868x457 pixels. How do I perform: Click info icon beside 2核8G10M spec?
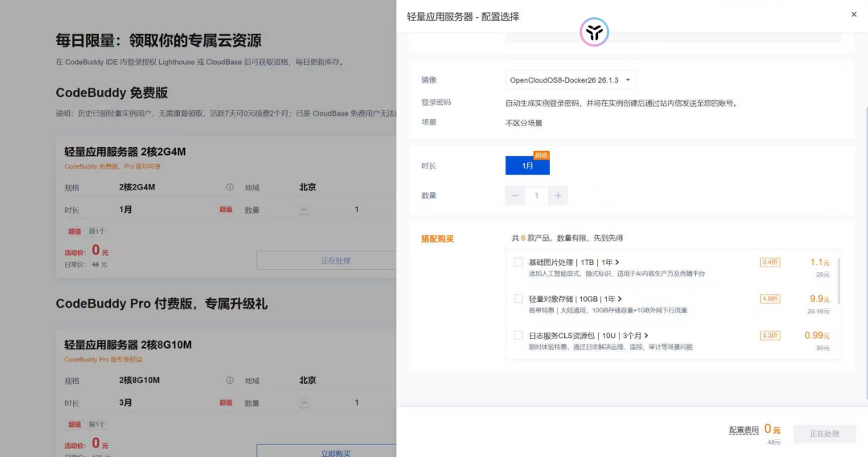tap(229, 380)
